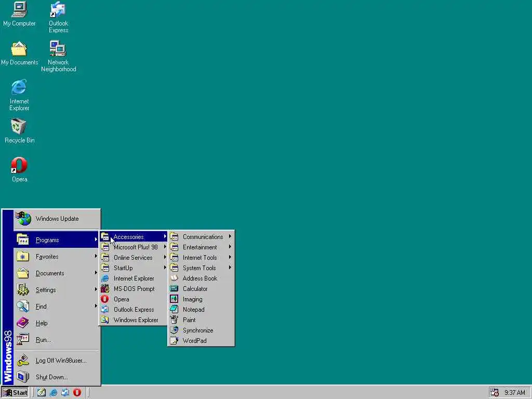Click the Internet Explorer label in Programs
This screenshot has width=532, height=399.
[x=134, y=278]
